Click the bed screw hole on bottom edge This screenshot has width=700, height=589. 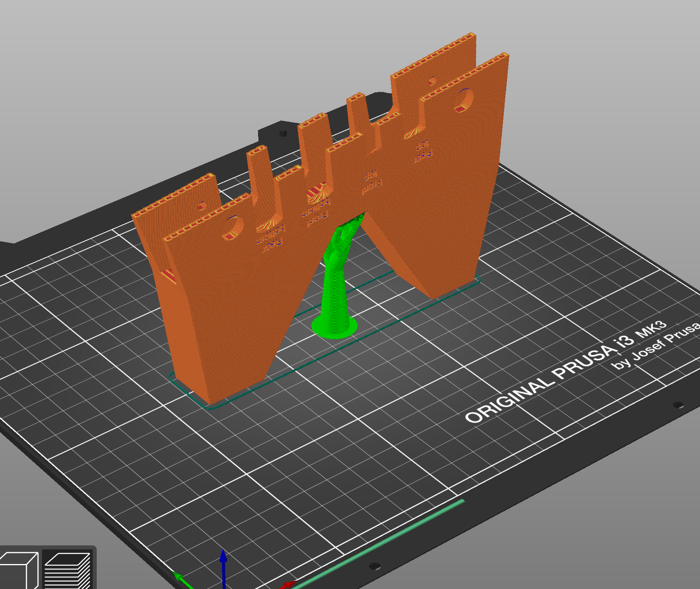click(374, 566)
